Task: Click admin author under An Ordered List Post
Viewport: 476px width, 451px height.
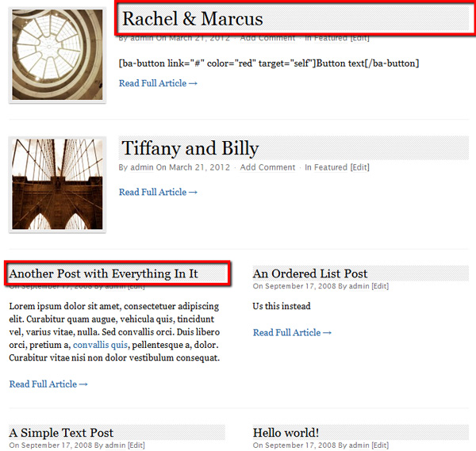Action: (x=359, y=286)
